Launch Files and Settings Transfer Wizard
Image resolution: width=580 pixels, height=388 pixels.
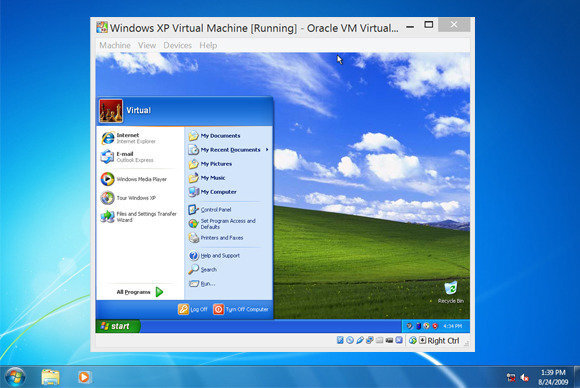point(139,217)
